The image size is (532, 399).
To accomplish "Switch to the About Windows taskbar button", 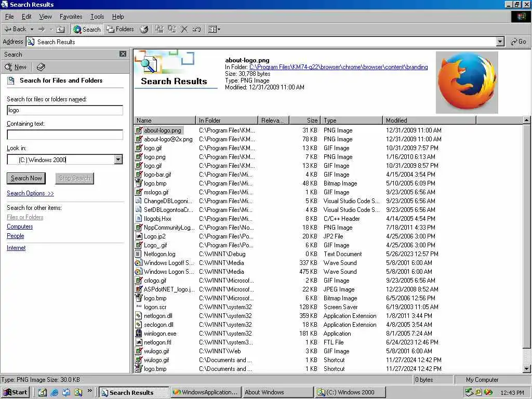I will click(x=277, y=392).
